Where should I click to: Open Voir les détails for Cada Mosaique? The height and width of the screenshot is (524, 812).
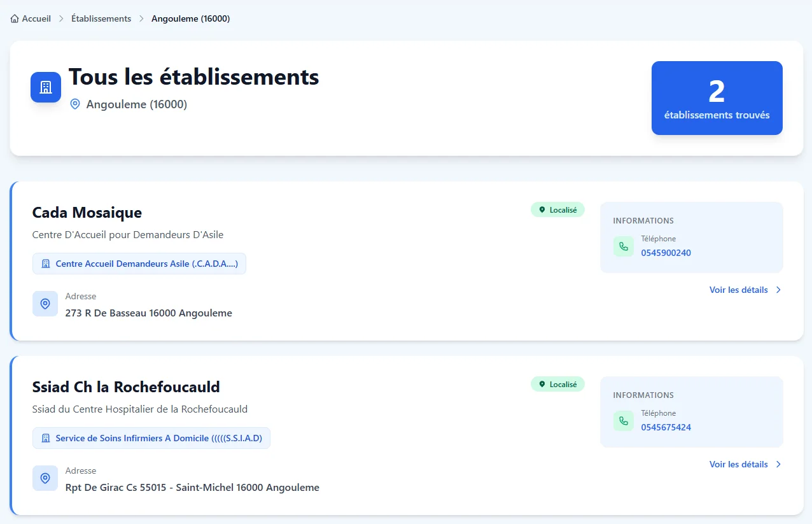coord(745,290)
